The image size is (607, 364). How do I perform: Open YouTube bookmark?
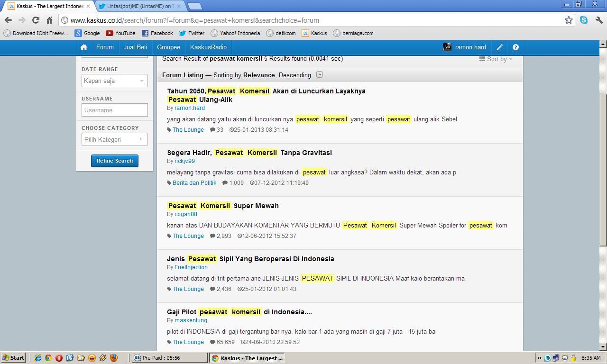coord(120,33)
